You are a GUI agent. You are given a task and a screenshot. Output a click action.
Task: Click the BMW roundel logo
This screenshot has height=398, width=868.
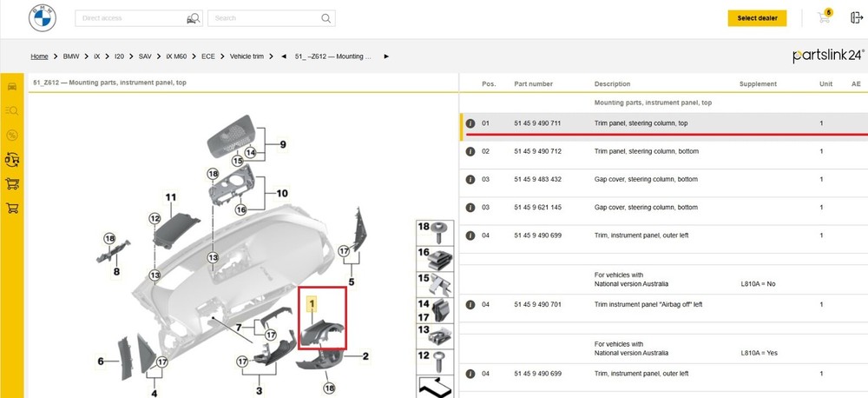click(x=43, y=18)
